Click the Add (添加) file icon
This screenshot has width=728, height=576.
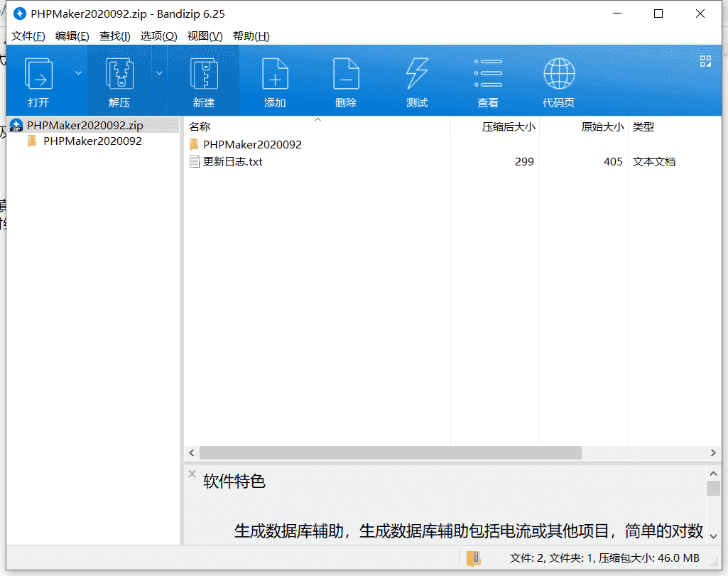pyautogui.click(x=275, y=75)
